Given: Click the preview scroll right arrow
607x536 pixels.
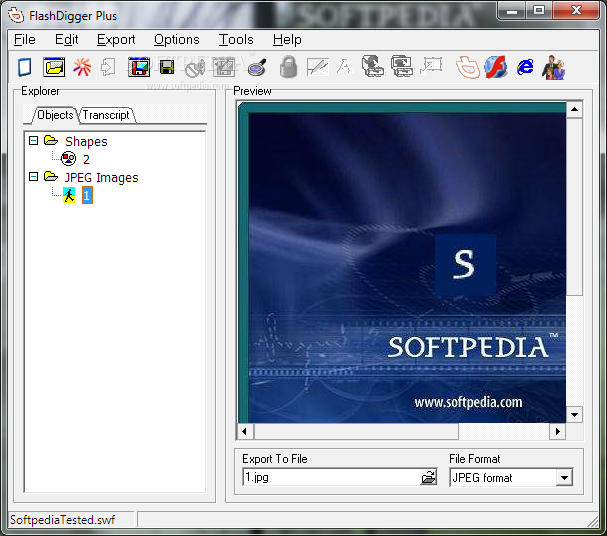Looking at the screenshot, I should 557,431.
